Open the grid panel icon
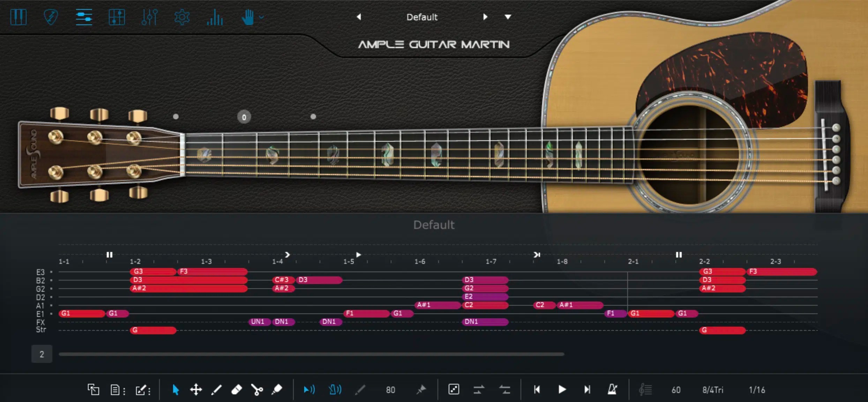This screenshot has height=402, width=868. point(117,17)
